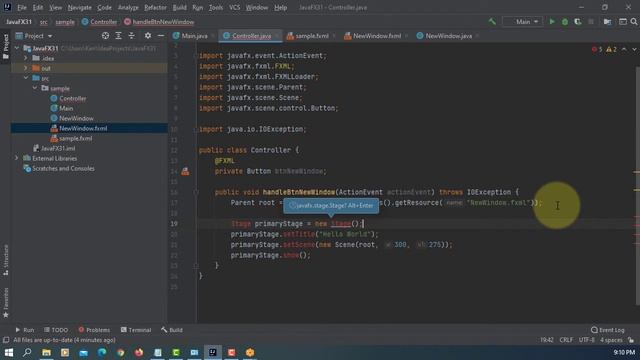Open the Project view dropdown
The width and height of the screenshot is (640, 360).
pos(34,36)
